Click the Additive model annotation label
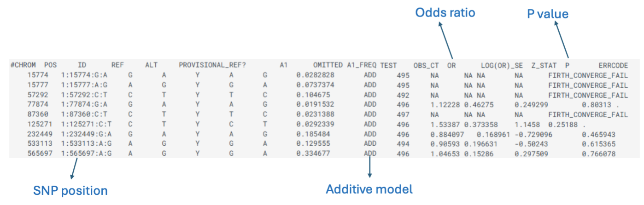Viewport: 644px width, 205px height. [369, 189]
